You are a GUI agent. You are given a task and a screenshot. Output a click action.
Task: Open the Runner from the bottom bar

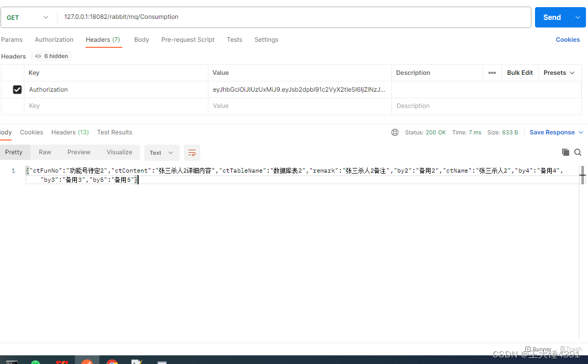coord(538,350)
